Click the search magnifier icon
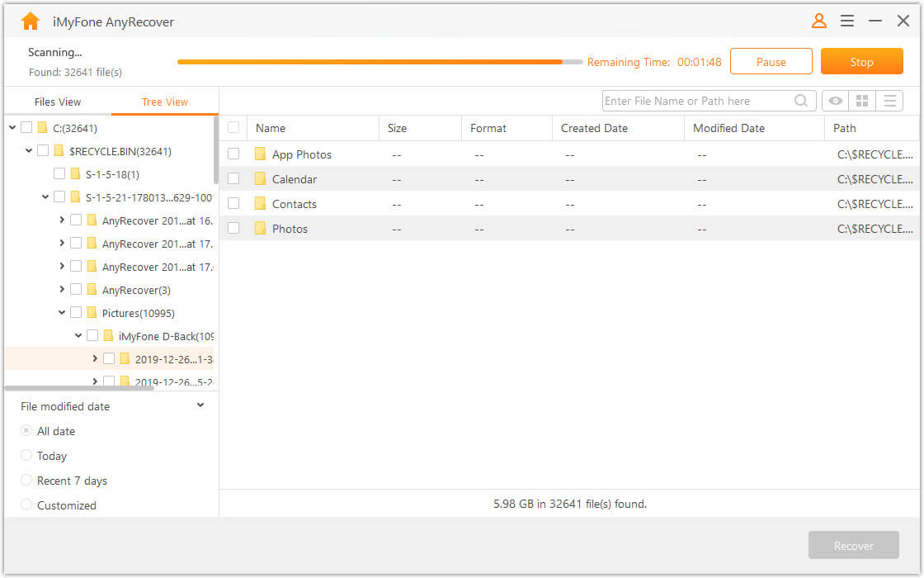 (x=800, y=100)
